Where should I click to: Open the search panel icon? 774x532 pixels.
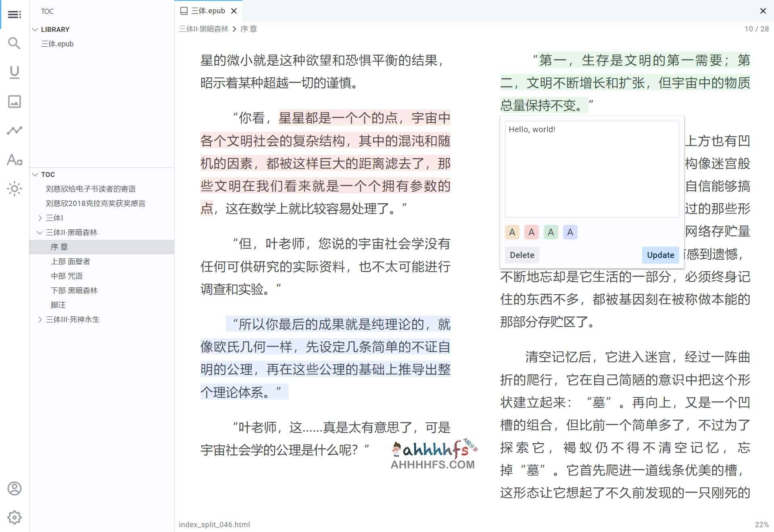15,44
